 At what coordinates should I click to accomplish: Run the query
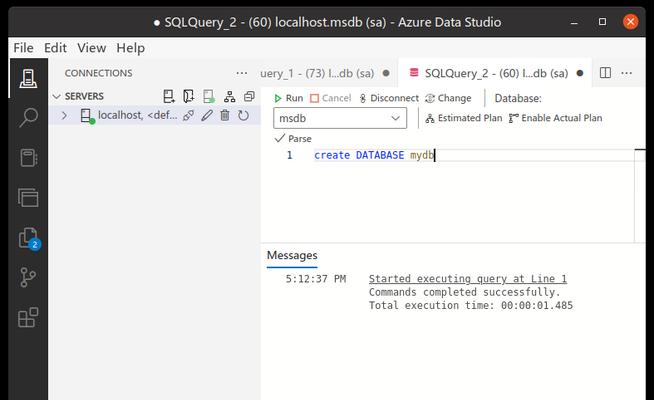tap(289, 98)
